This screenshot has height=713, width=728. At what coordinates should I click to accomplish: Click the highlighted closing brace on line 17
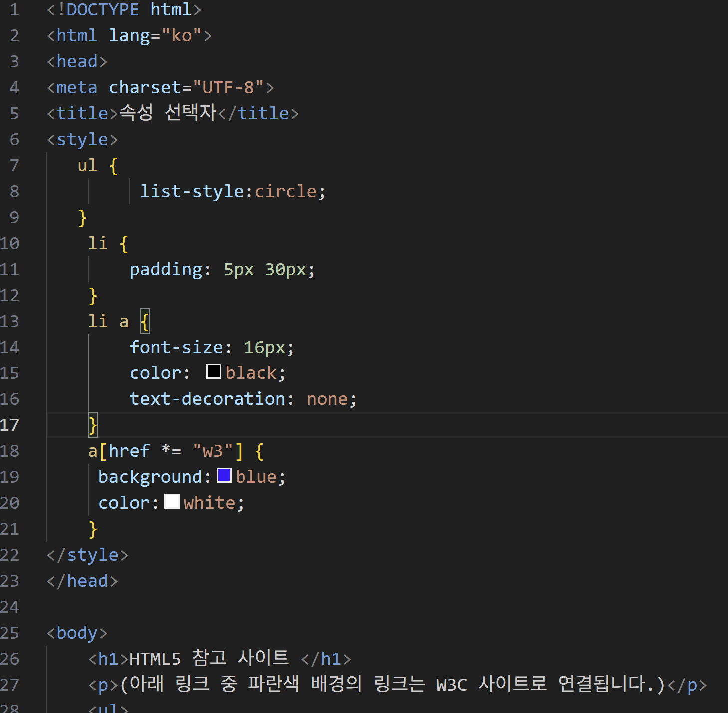(x=93, y=425)
